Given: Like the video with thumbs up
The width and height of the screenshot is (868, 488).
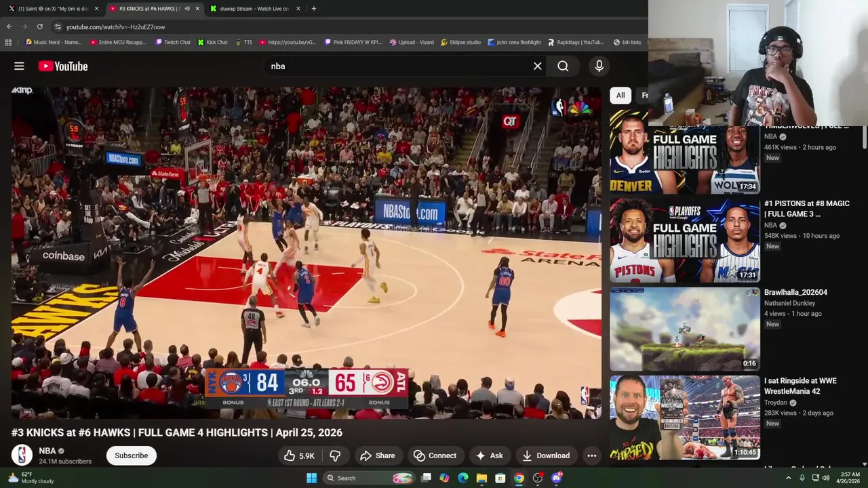Looking at the screenshot, I should click(299, 455).
